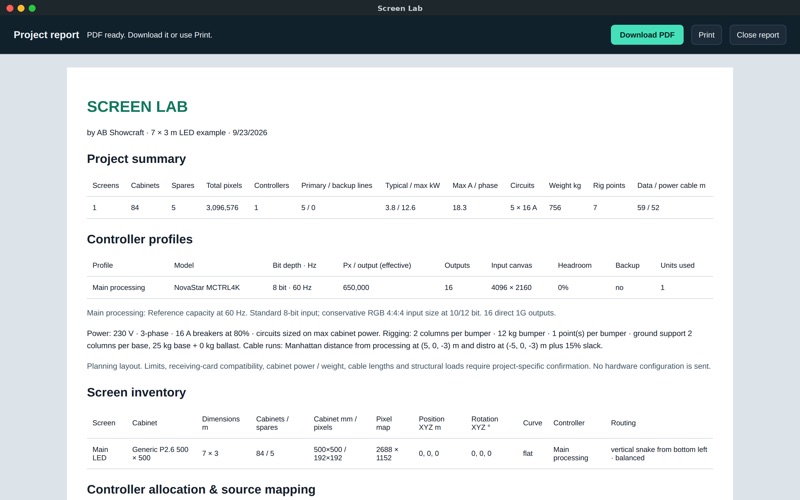
Task: Click the red window close button
Action: tap(10, 8)
